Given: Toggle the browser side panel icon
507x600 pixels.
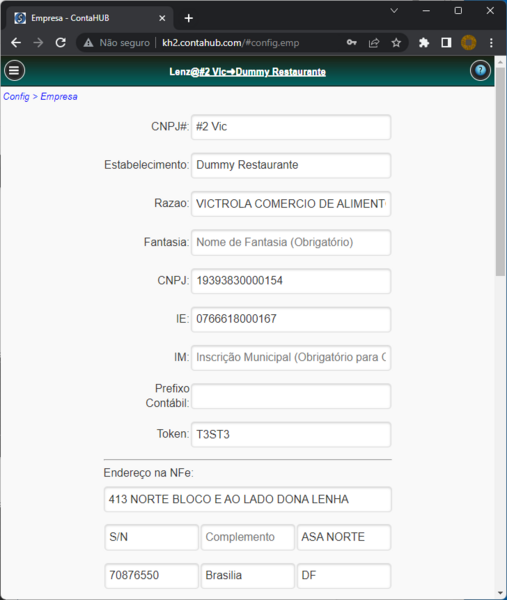Looking at the screenshot, I should (x=446, y=42).
